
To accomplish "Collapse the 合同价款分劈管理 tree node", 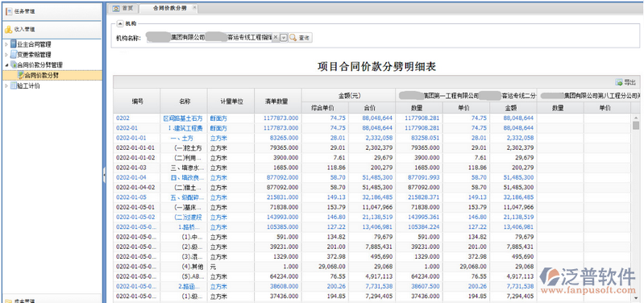I will tap(6, 65).
